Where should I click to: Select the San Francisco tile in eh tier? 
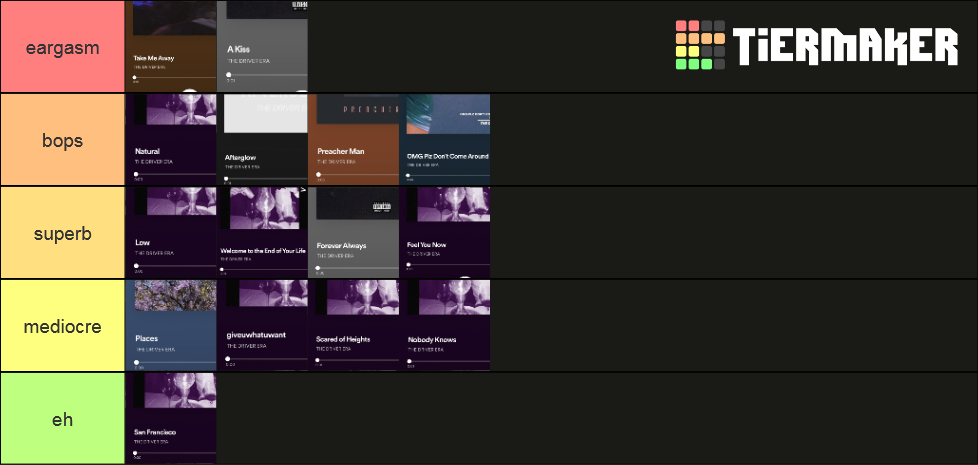coord(171,418)
